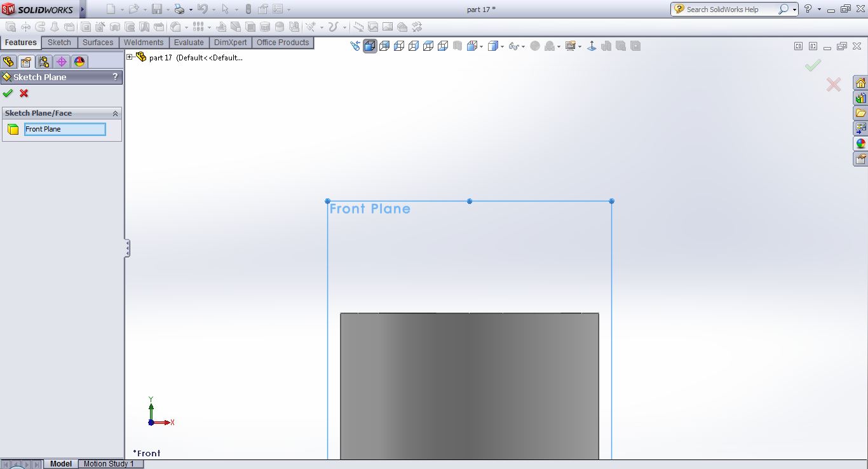Open the dropdown arrow next to Print
This screenshot has height=469, width=868.
tap(190, 10)
